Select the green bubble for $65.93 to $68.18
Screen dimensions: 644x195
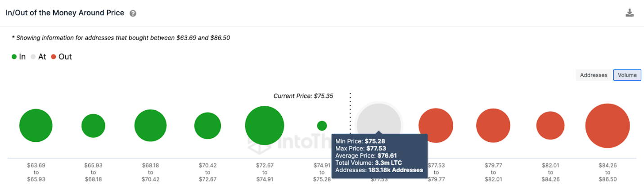click(x=93, y=126)
